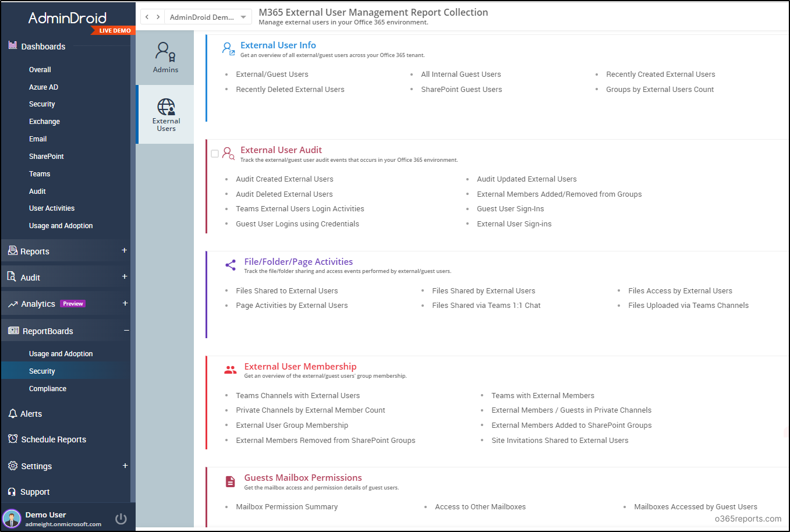
Task: Click the File/Folder/Page Activities share icon
Action: [x=231, y=265]
